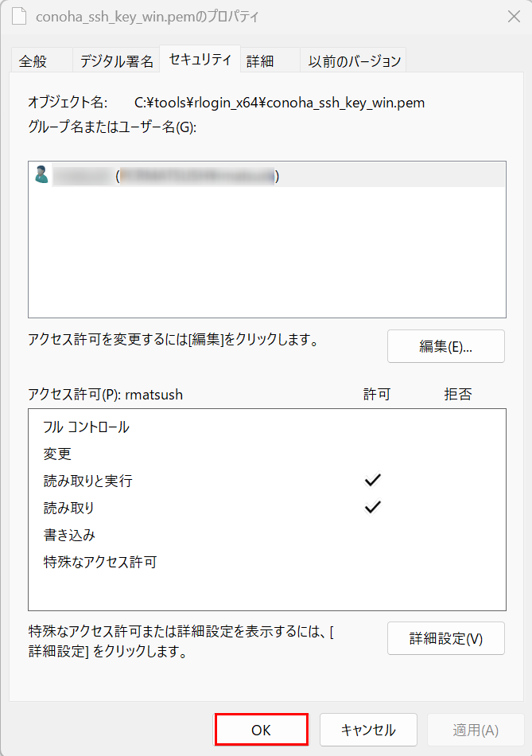The height and width of the screenshot is (756, 532).
Task: Click the 適用(A) button
Action: [476, 730]
